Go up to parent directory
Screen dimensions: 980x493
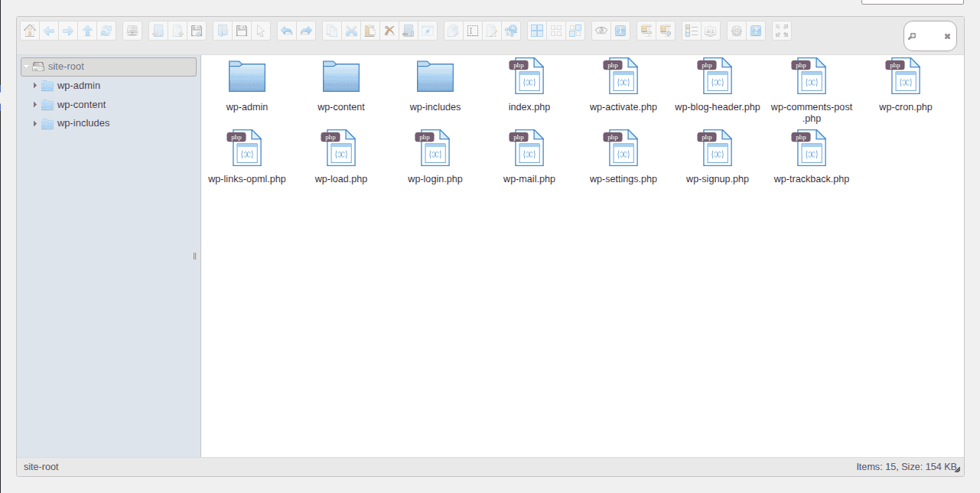coord(87,31)
